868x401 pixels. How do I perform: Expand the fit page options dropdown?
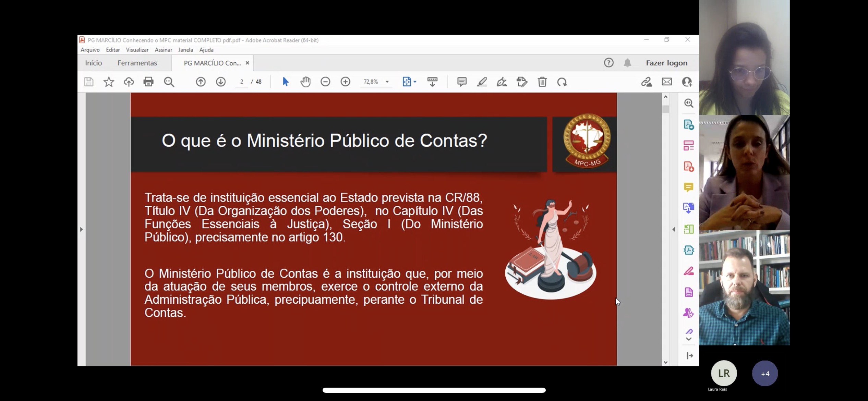415,82
